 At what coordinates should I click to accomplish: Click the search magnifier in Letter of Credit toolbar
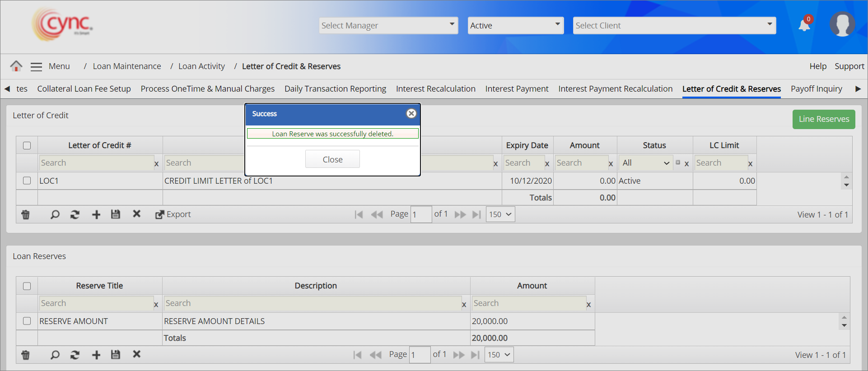[55, 215]
